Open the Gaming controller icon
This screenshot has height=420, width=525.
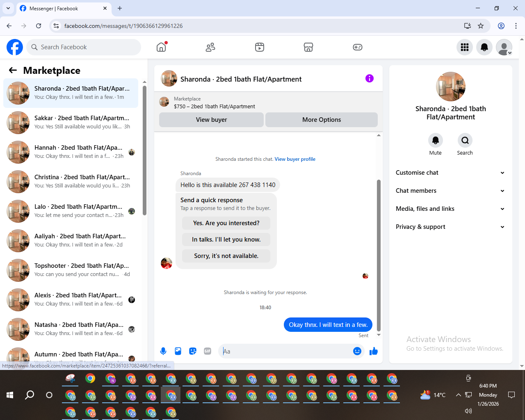point(358,47)
